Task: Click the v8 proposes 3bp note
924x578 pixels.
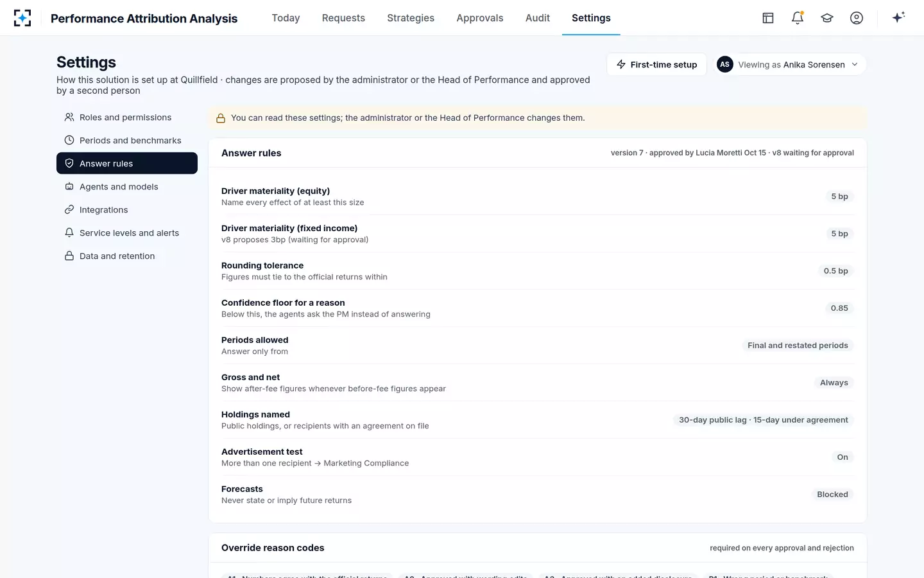Action: tap(295, 240)
